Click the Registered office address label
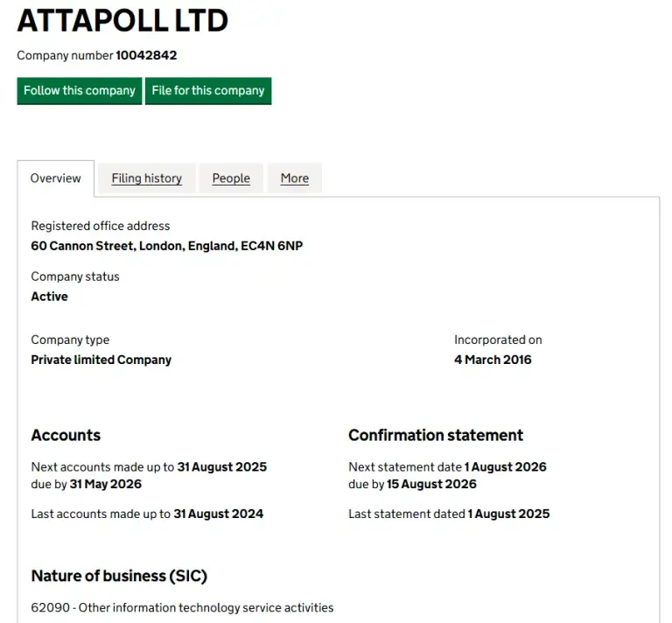Screen dimensions: 672x623 [101, 227]
